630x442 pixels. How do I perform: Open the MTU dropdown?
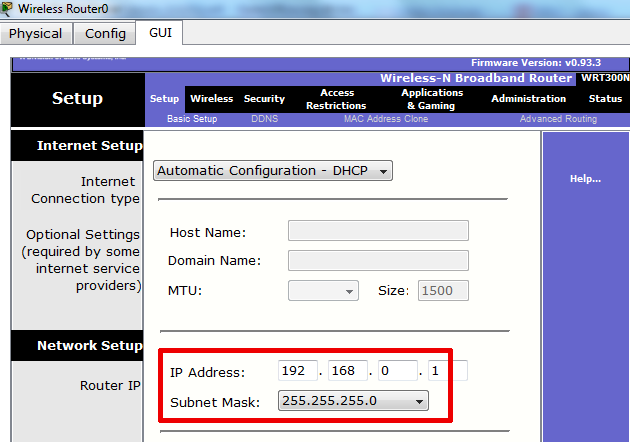tap(323, 291)
